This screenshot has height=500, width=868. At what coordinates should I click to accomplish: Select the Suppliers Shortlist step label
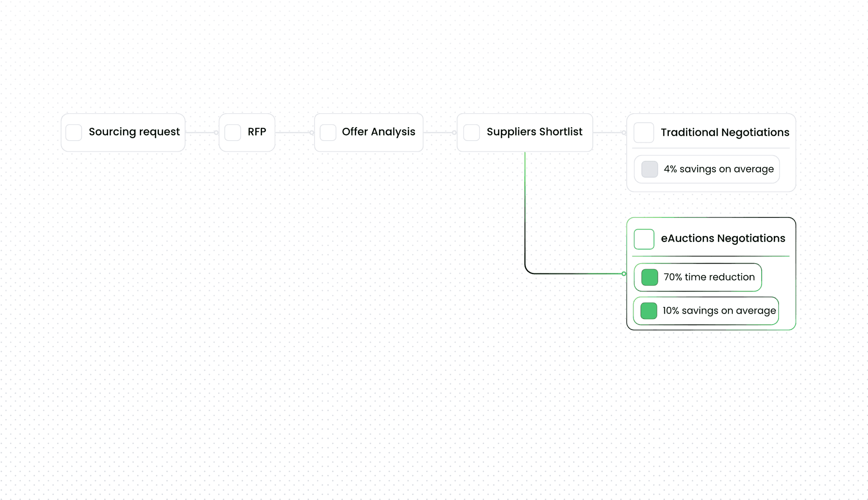coord(534,132)
